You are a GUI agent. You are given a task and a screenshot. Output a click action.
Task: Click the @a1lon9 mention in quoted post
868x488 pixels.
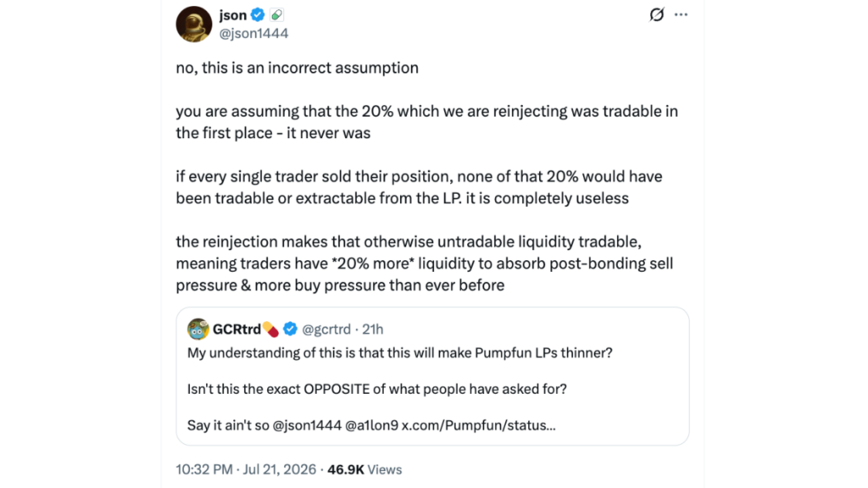tap(371, 425)
